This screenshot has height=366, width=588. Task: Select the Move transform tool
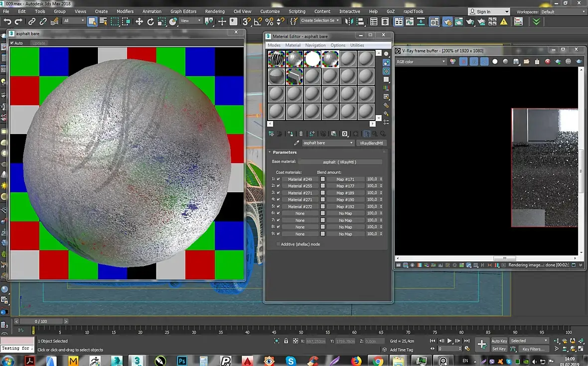139,21
